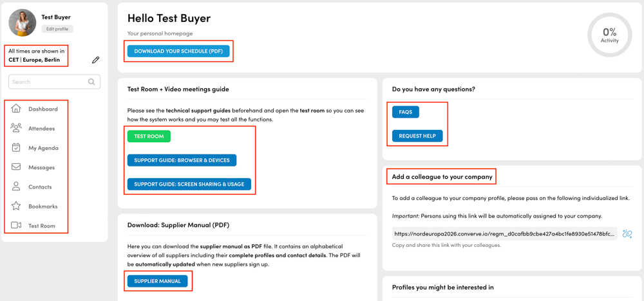This screenshot has width=644, height=301.
Task: Click the magnifier icon in search box
Action: point(91,82)
